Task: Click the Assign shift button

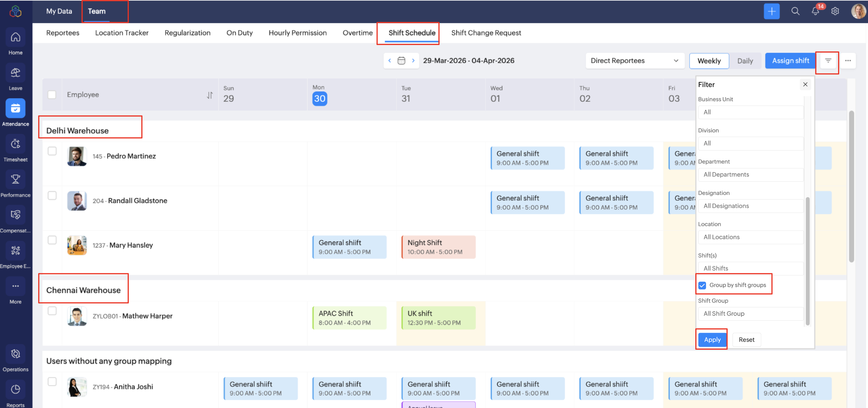Action: (790, 60)
